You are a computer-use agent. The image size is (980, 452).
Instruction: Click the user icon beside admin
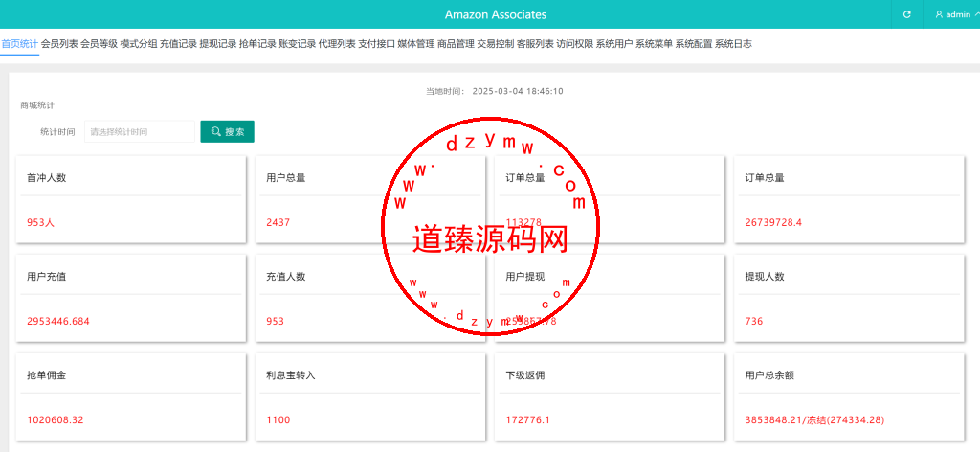point(939,14)
